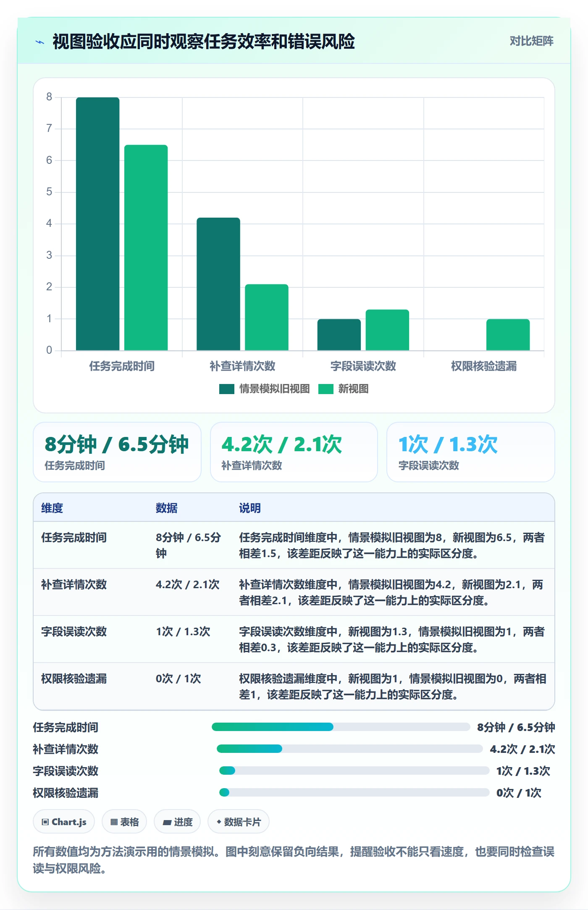The height and width of the screenshot is (910, 588).
Task: Click the Chart.js tag icon
Action: 45,822
